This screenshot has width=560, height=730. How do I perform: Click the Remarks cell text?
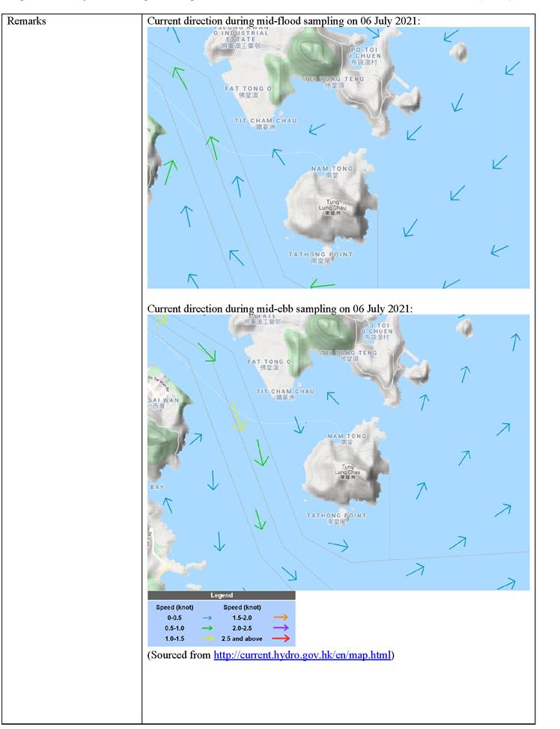26,22
